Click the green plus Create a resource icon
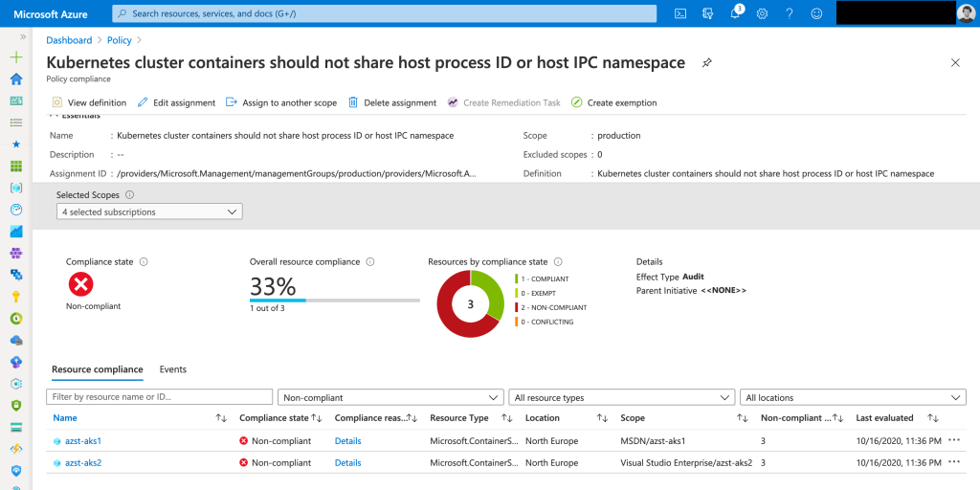The image size is (980, 490). pyautogui.click(x=16, y=57)
